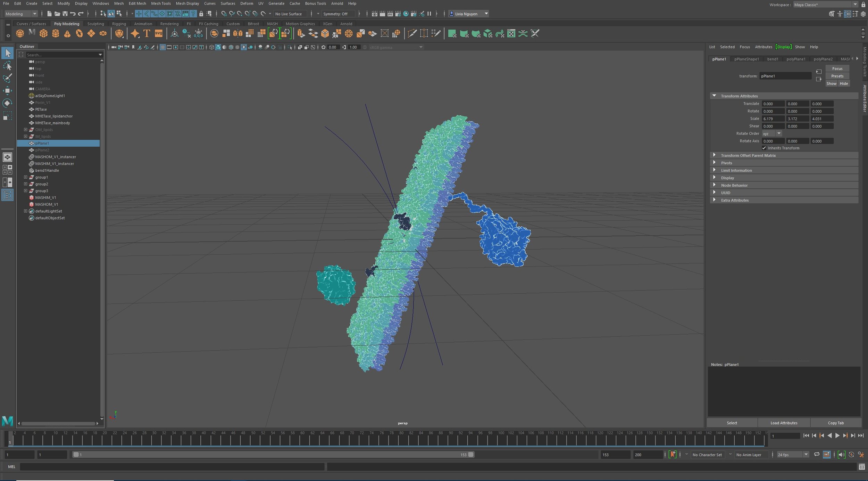Toggle the Loop playback button
The height and width of the screenshot is (481, 868).
click(x=817, y=454)
